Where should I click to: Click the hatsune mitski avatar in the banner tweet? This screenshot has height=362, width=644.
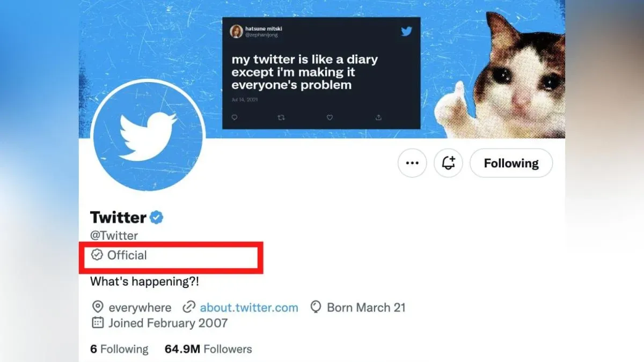pos(236,31)
